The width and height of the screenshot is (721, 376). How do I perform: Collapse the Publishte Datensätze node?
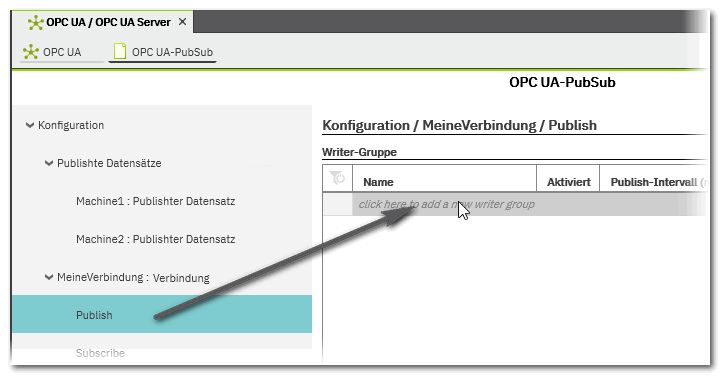coord(49,163)
